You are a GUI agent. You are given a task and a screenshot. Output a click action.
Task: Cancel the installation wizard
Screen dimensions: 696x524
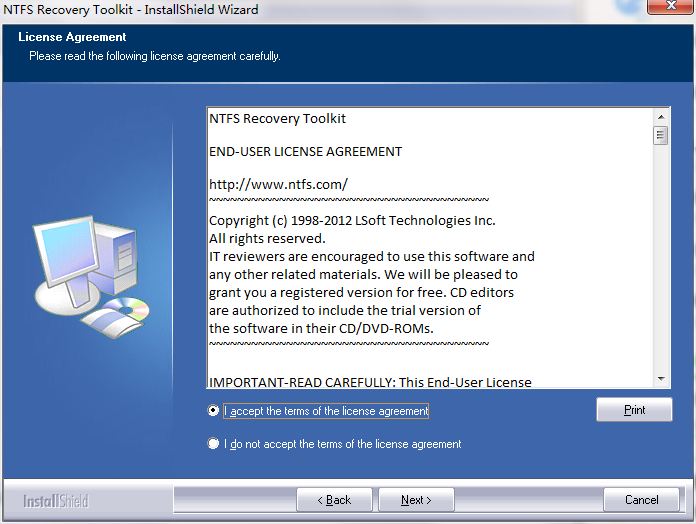tap(641, 500)
